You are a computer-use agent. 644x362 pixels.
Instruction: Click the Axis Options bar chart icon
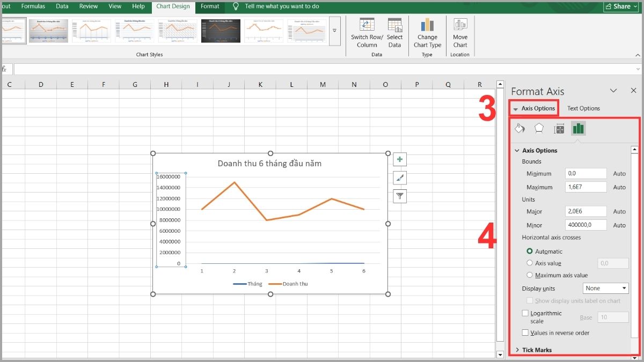coord(578,129)
